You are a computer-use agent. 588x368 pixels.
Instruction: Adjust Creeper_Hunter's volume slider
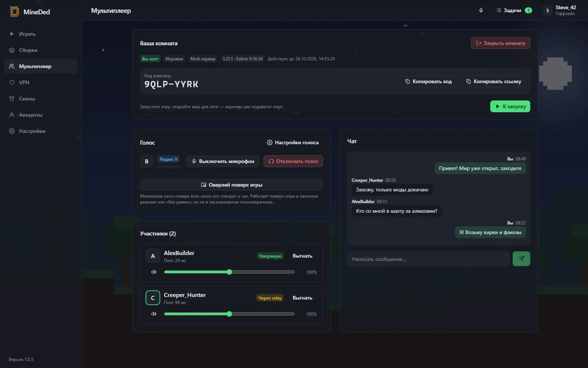point(229,314)
